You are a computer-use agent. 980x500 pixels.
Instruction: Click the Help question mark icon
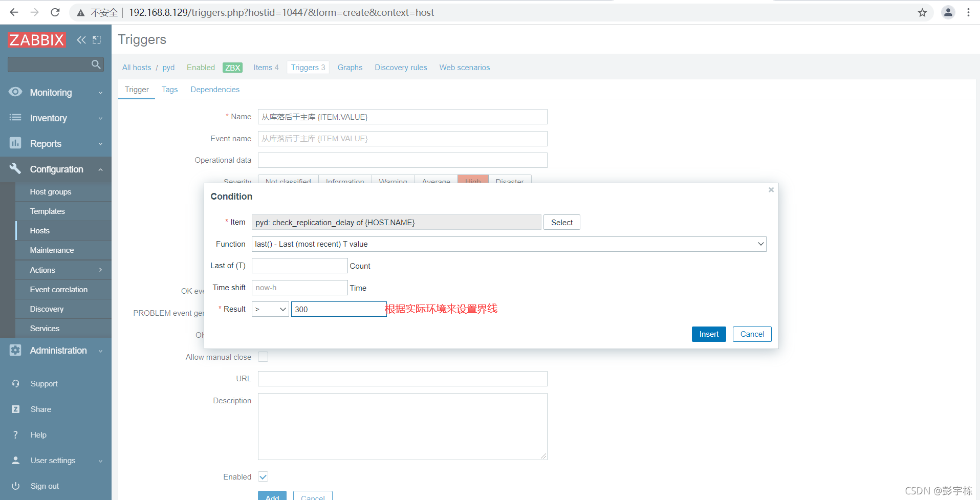(16, 435)
